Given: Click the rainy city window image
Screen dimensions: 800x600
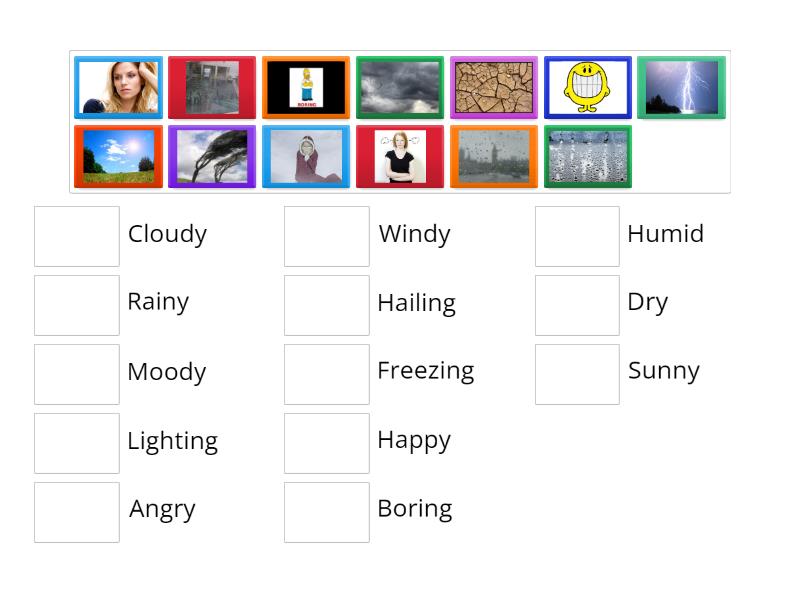Looking at the screenshot, I should [x=494, y=157].
